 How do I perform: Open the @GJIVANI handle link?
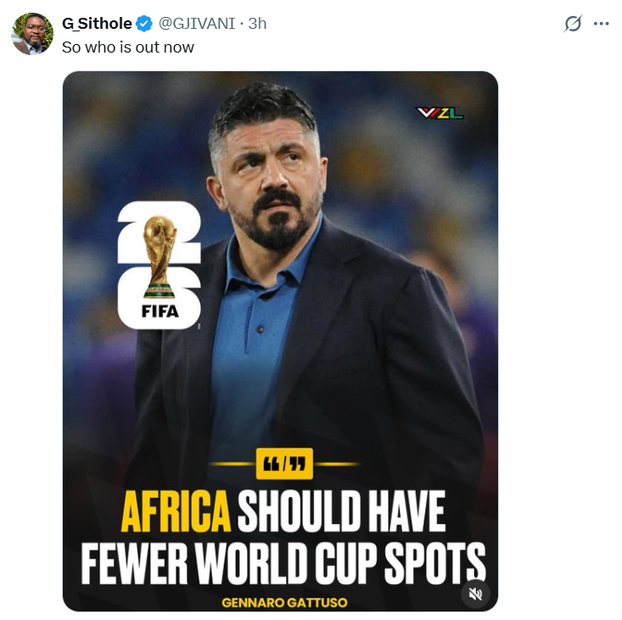(x=198, y=23)
